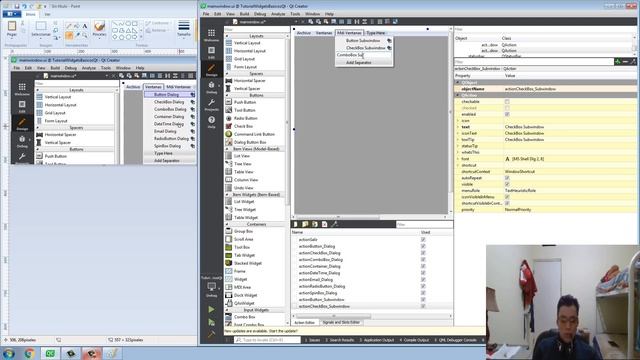The height and width of the screenshot is (360, 640).
Task: Open Analyze menu in Qt Creator
Action: 278,14
